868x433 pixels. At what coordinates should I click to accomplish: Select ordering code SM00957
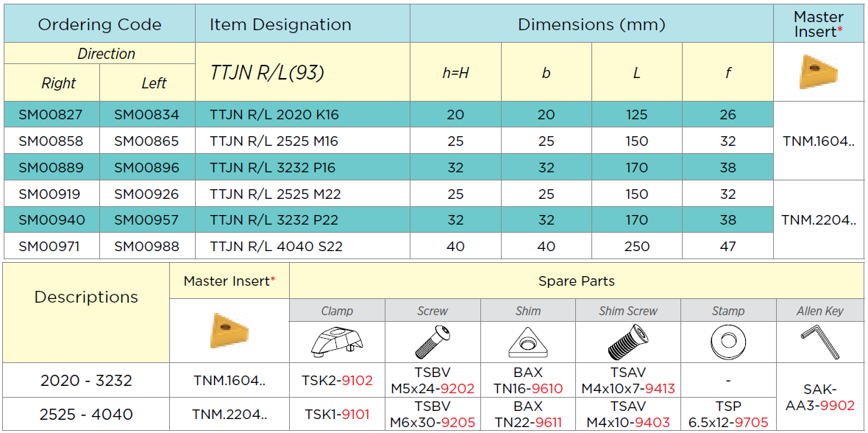pos(146,220)
